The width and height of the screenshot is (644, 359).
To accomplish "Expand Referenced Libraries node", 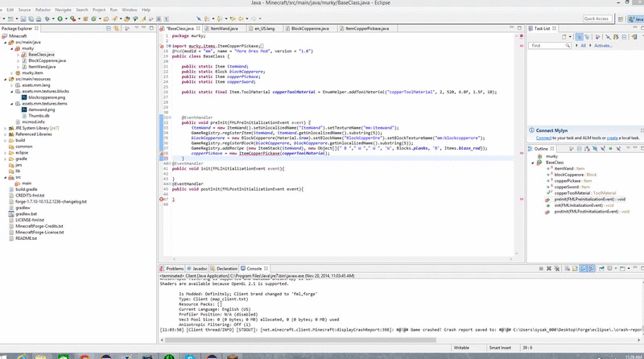I will click(x=6, y=134).
